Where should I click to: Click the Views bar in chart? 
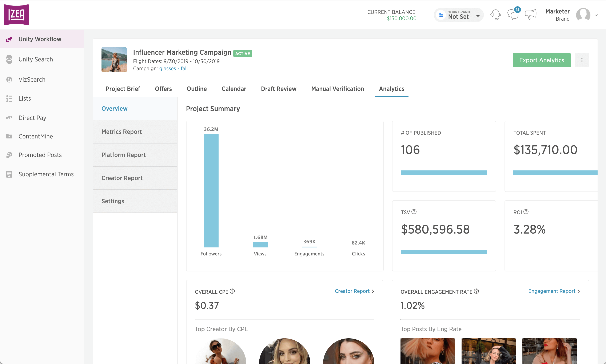coord(260,245)
